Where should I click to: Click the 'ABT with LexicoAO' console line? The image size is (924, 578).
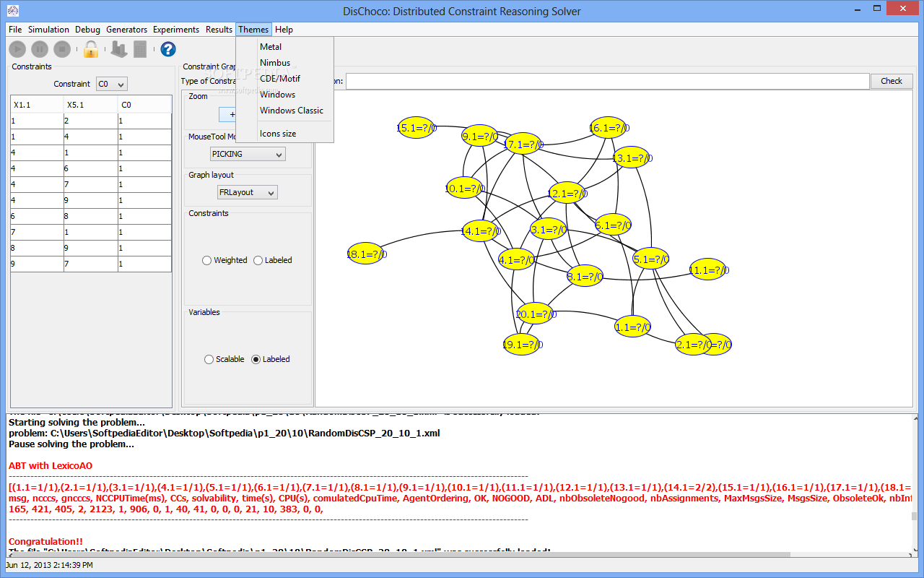[x=51, y=466]
